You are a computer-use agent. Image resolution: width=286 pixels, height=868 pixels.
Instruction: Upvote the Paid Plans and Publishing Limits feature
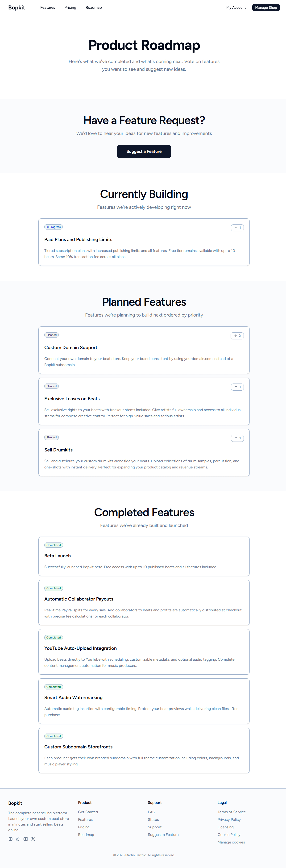[x=237, y=228]
